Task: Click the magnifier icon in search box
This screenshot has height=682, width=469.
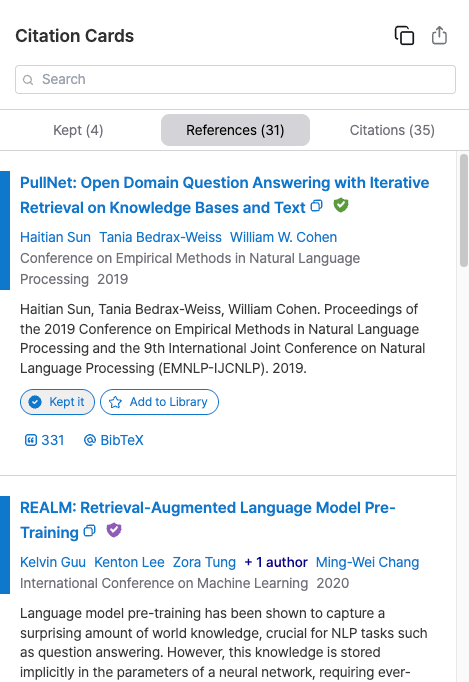Action: (28, 80)
